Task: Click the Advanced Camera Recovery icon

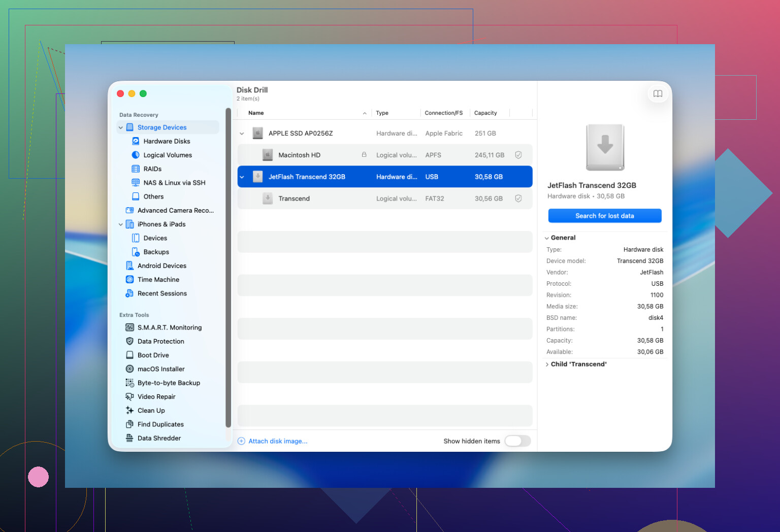Action: coord(130,210)
